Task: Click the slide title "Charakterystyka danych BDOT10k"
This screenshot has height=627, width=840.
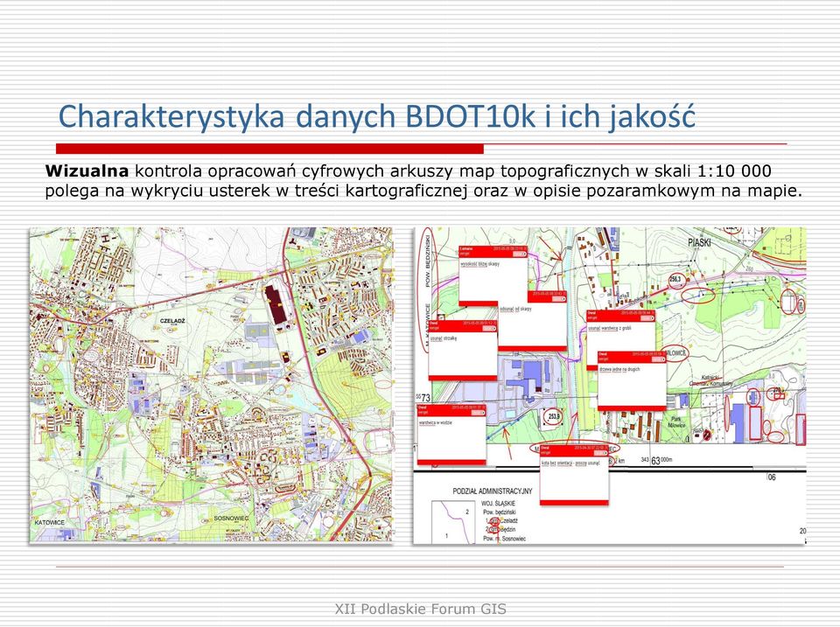Action: tap(297, 116)
